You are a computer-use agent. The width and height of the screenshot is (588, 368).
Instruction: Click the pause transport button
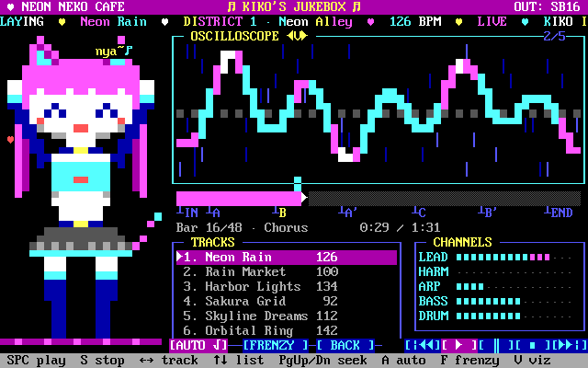tap(496, 345)
